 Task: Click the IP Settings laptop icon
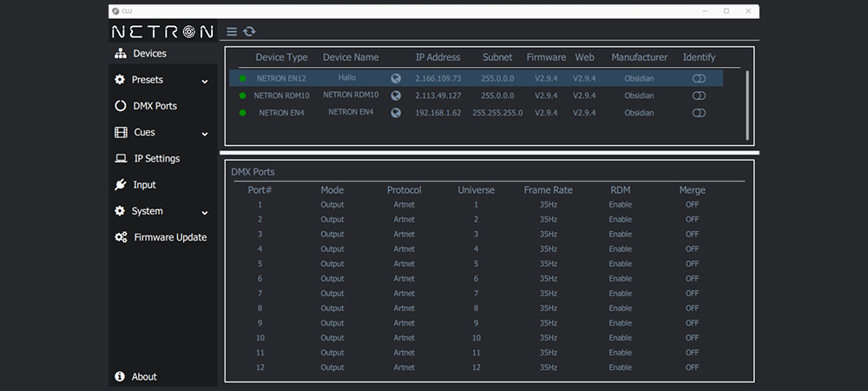coord(121,158)
